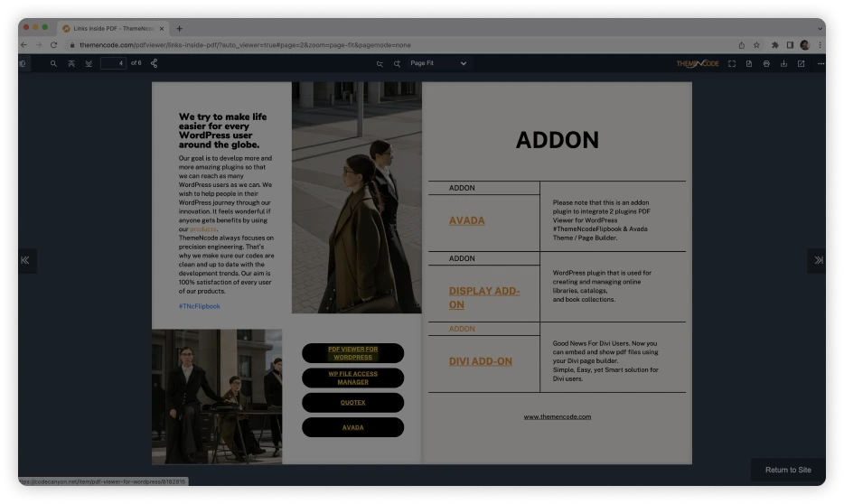View the site lock icon info
844x504 pixels.
(x=72, y=45)
